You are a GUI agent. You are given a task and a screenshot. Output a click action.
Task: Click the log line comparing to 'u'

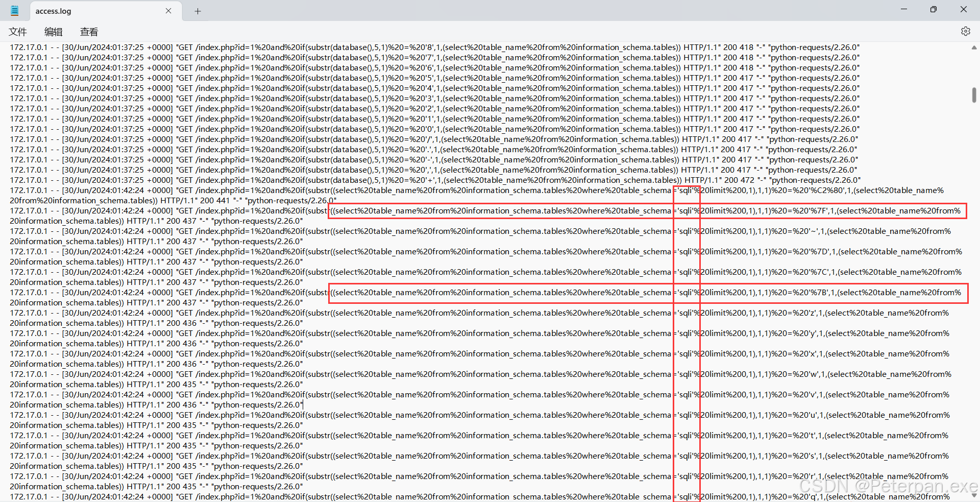480,415
